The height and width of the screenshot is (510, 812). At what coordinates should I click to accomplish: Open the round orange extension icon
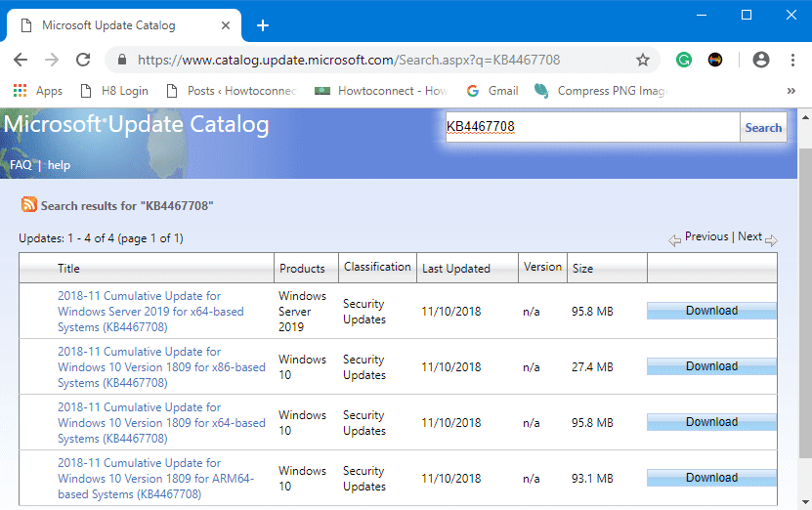(x=715, y=60)
